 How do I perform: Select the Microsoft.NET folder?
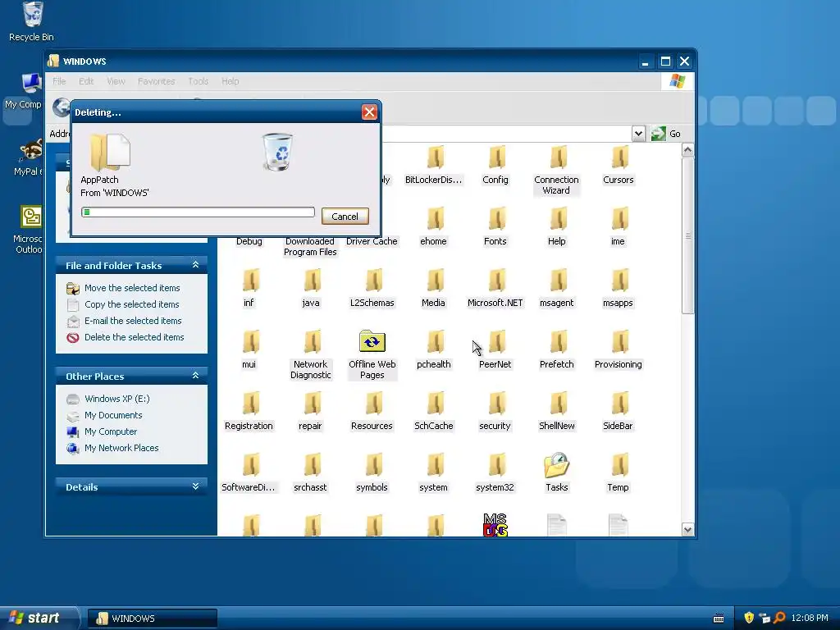coord(495,288)
